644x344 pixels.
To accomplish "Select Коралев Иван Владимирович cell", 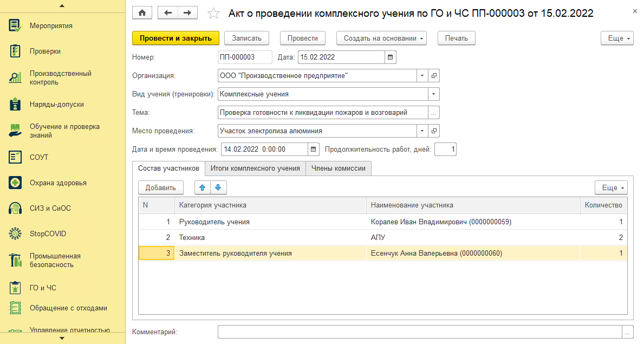I will tap(473, 222).
